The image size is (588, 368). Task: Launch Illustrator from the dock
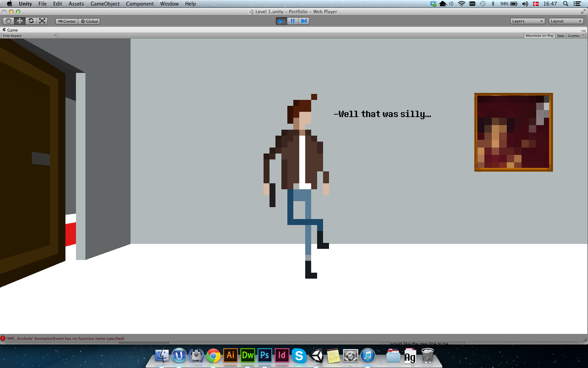[230, 356]
